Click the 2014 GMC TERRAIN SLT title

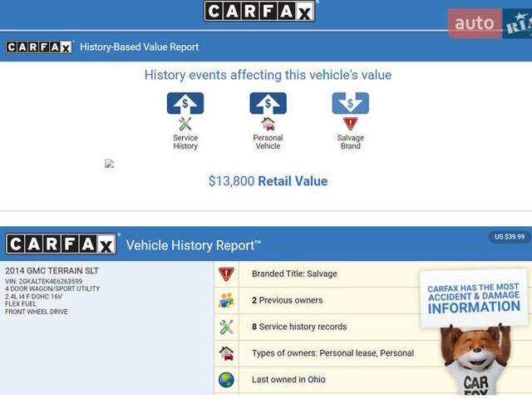pyautogui.click(x=52, y=271)
